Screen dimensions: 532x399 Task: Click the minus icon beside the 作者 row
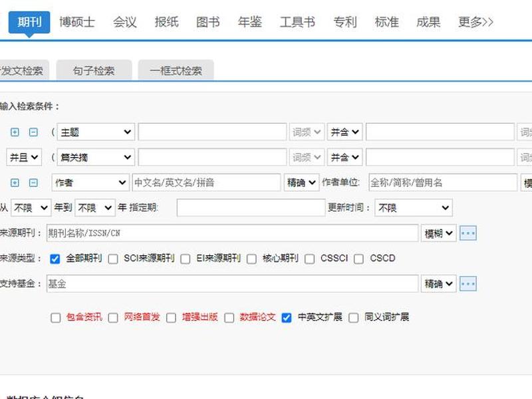[33, 183]
